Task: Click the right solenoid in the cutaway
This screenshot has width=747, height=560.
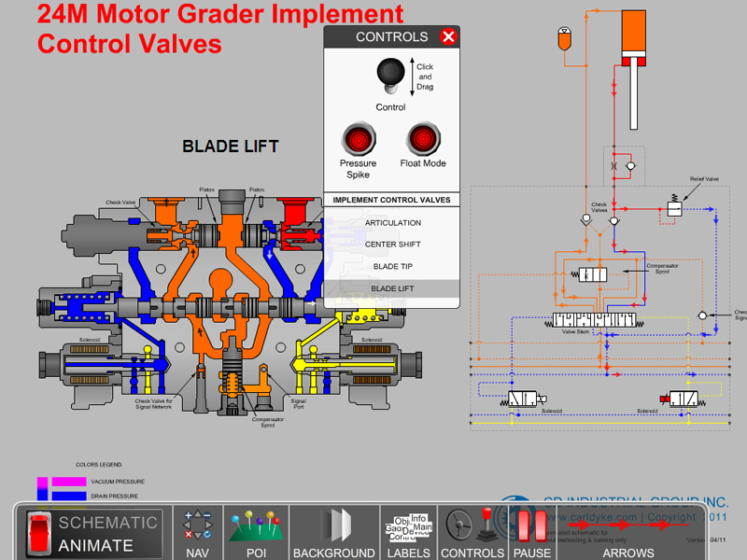Action: click(372, 365)
